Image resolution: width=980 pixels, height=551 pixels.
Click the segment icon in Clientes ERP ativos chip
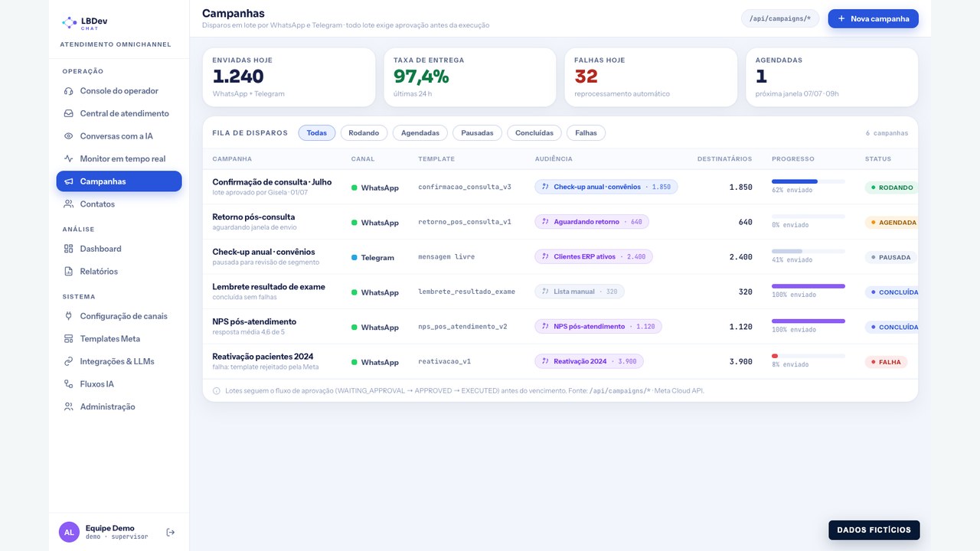point(546,256)
